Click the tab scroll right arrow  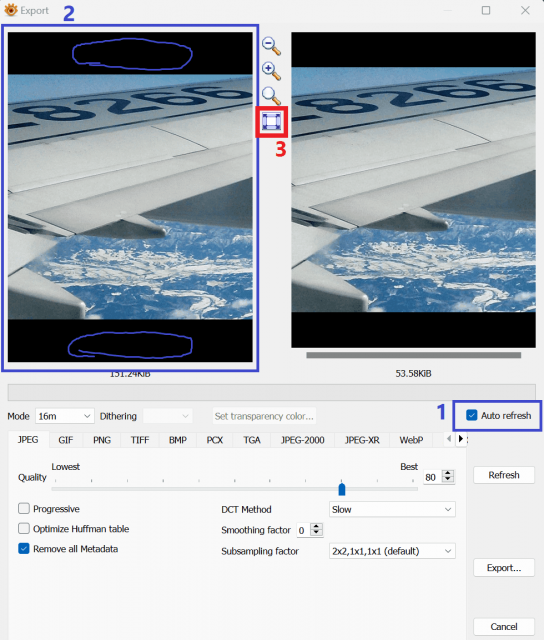click(461, 439)
